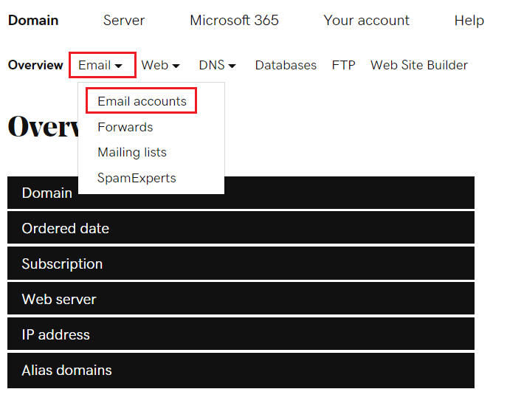Open the Domain top navigation tab
Viewport: 507px width, 420px height.
pos(33,21)
